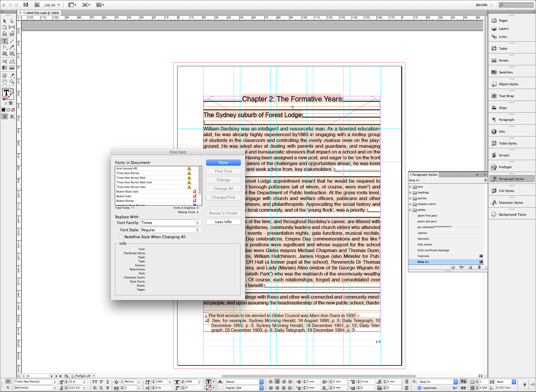Viewport: 536px width, 392px height.
Task: Expand the headings style folder
Action: click(410, 193)
